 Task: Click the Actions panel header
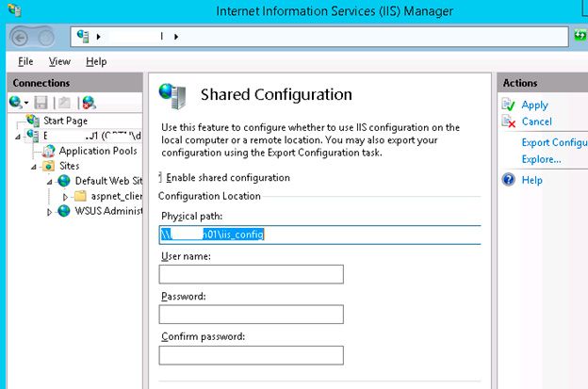click(543, 83)
